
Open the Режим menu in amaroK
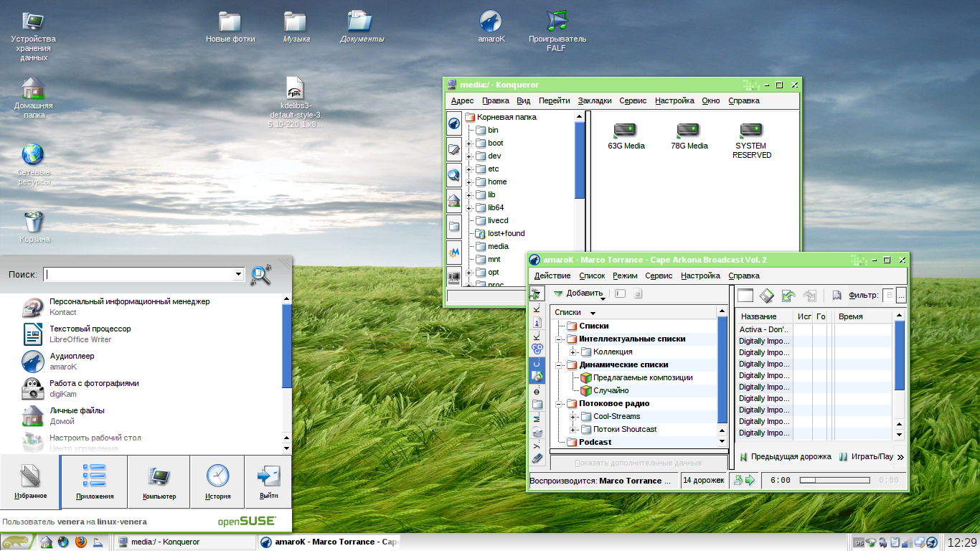(625, 275)
